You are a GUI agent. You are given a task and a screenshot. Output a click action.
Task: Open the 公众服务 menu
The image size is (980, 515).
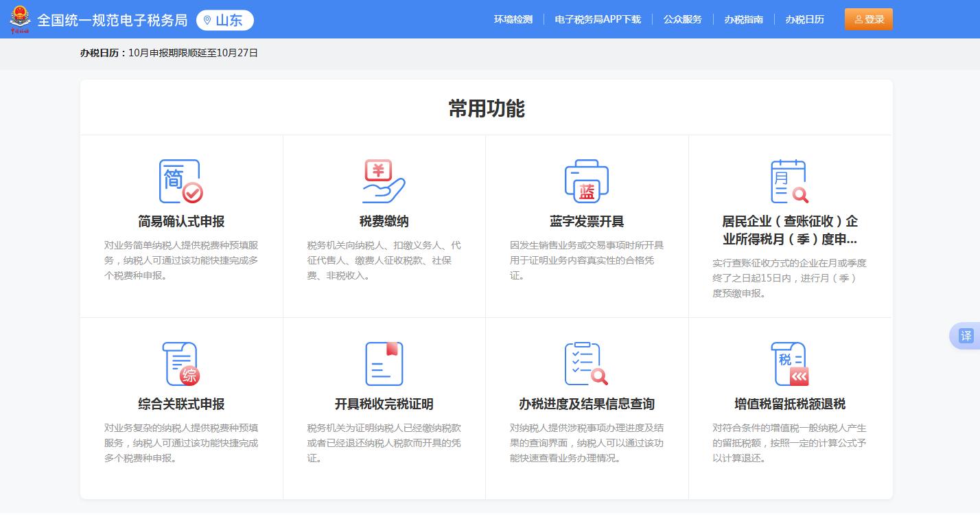tap(682, 19)
